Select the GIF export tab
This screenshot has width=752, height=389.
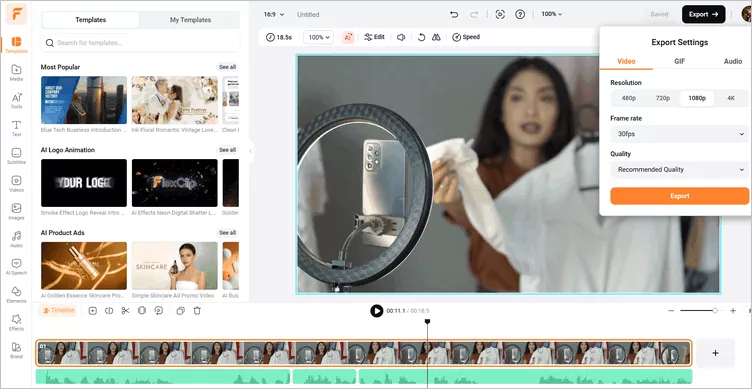(x=679, y=61)
